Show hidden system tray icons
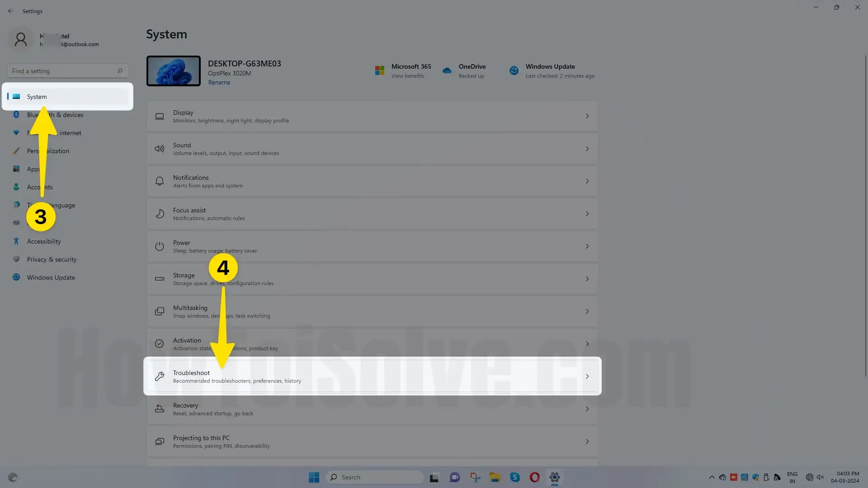The image size is (868, 488). tap(712, 477)
